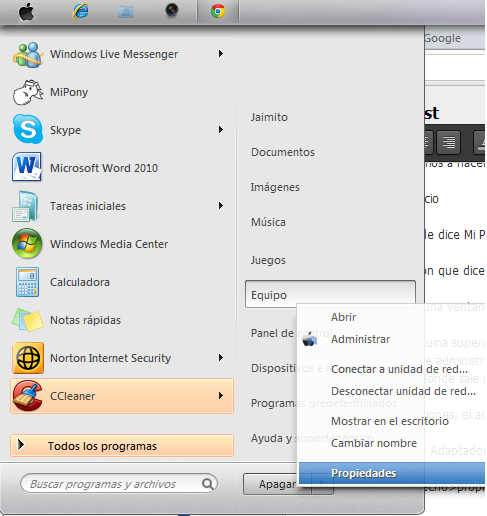Image resolution: width=487 pixels, height=516 pixels.
Task: Click the MiPony label
Action: coord(69,92)
